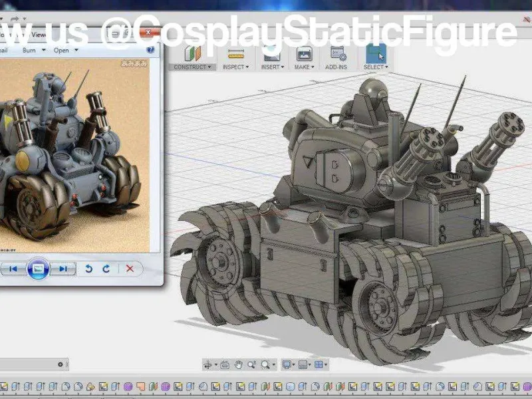Open the Zoom Window dropdown arrow
The height and width of the screenshot is (399, 532).
pos(274,365)
